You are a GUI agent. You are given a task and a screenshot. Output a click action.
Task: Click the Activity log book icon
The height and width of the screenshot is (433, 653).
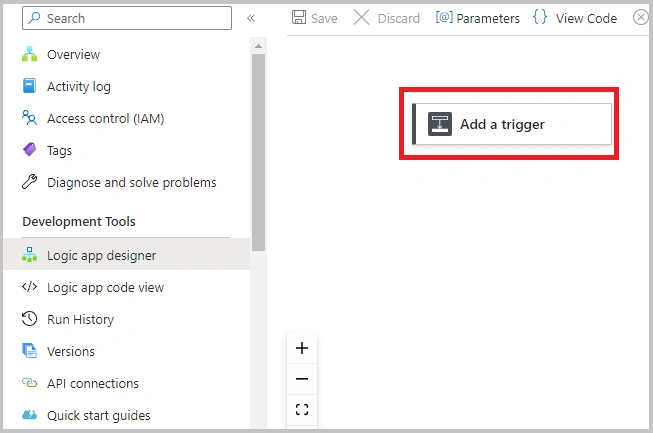(30, 86)
